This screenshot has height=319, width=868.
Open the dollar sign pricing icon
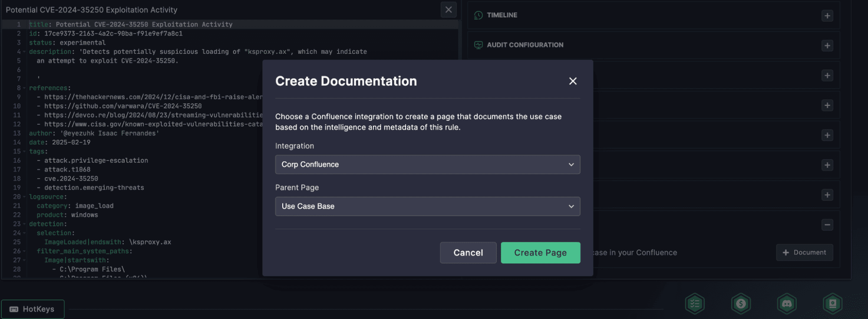[x=741, y=304]
